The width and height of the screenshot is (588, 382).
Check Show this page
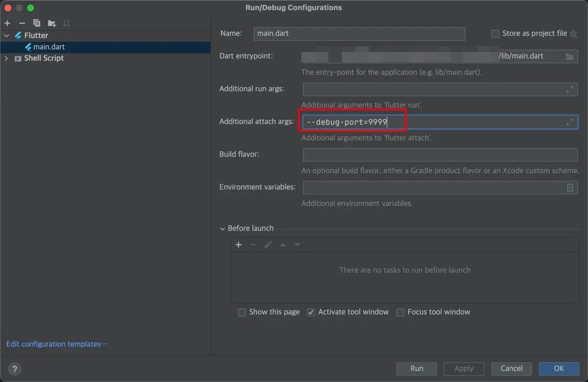tap(242, 312)
